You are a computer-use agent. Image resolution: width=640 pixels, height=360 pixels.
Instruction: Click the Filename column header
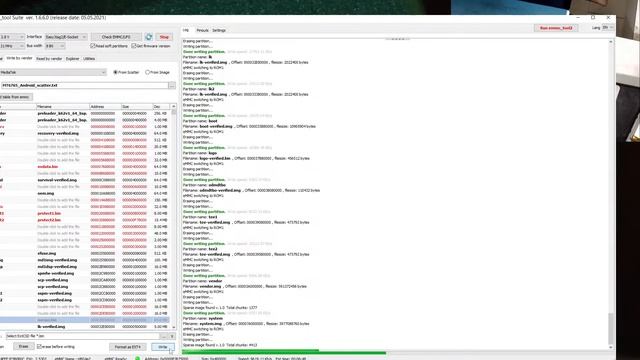click(62, 107)
